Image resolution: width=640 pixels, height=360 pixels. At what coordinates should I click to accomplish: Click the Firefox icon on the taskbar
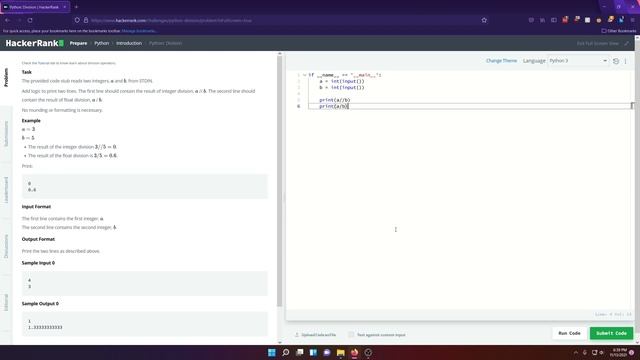[x=354, y=353]
